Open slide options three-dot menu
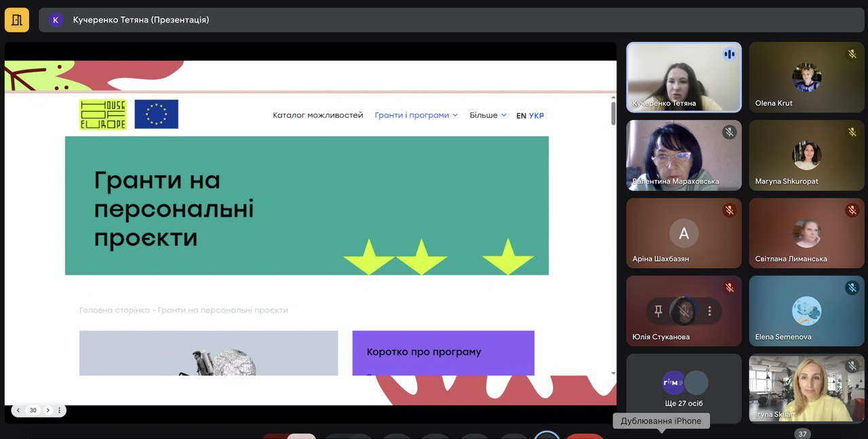 coord(60,410)
